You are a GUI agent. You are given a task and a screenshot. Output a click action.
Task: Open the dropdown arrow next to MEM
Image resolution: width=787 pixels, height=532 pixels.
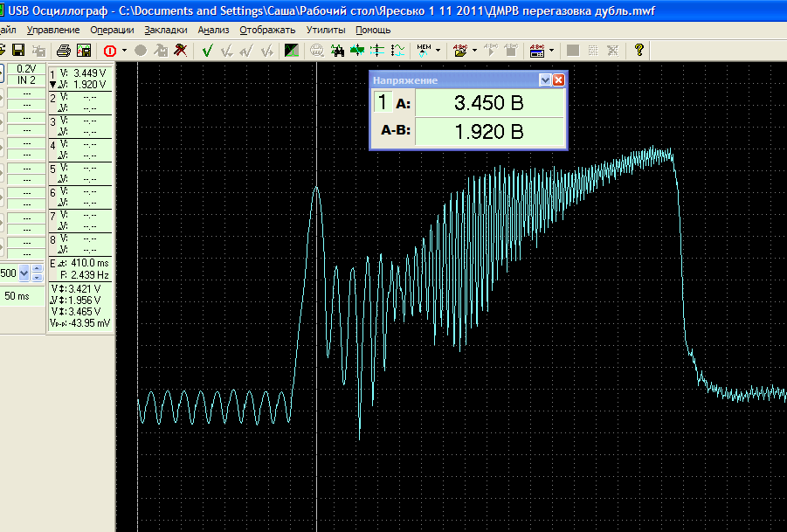click(x=438, y=50)
